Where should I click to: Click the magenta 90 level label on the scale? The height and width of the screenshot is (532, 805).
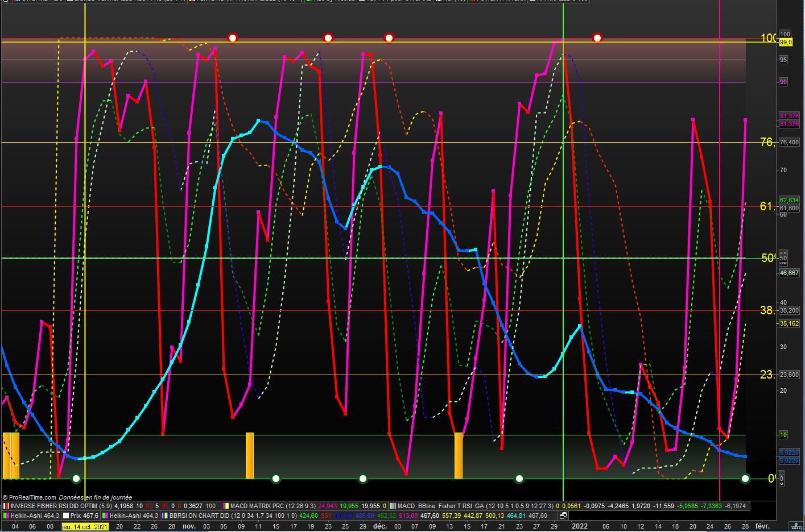coord(783,82)
